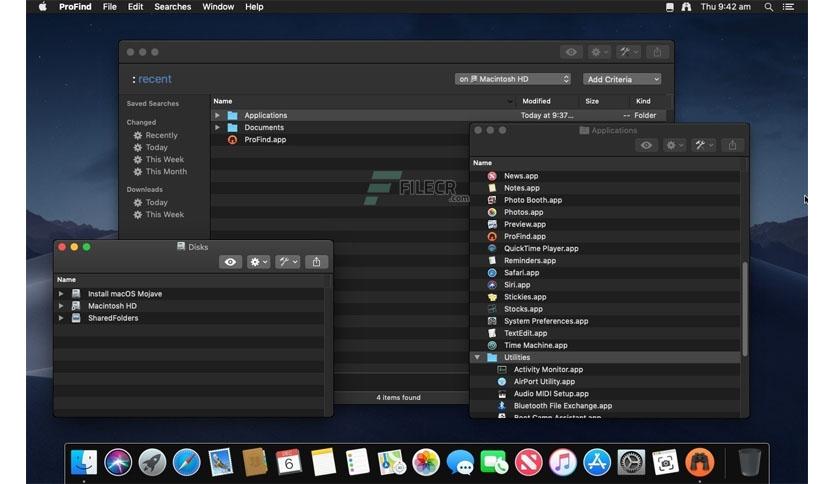Image resolution: width=836 pixels, height=484 pixels.
Task: Open Notification Center in menu bar
Action: coord(789,7)
